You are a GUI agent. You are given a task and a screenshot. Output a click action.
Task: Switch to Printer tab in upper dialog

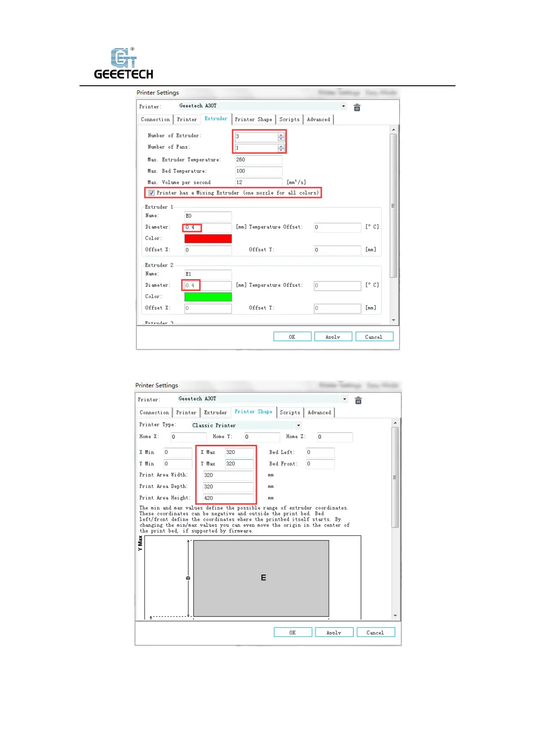tap(187, 119)
